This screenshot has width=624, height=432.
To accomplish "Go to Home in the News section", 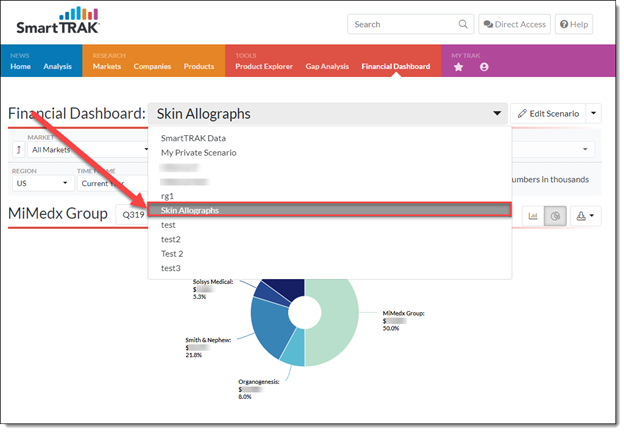I will [x=20, y=66].
